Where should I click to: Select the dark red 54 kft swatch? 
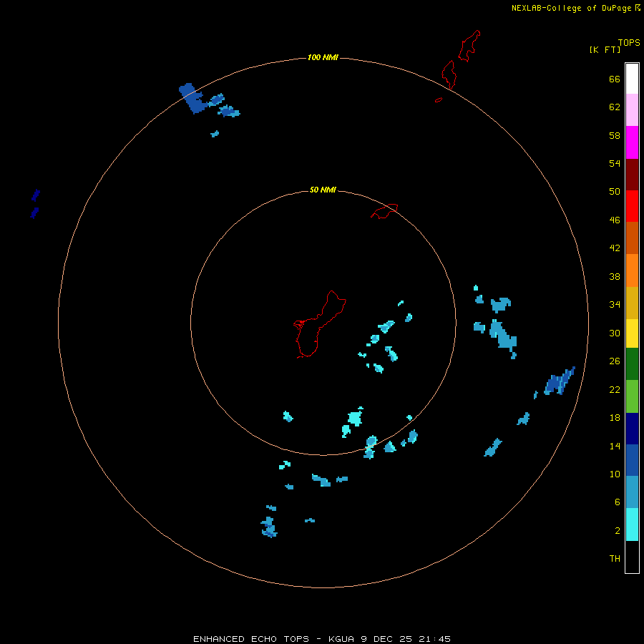[632, 174]
